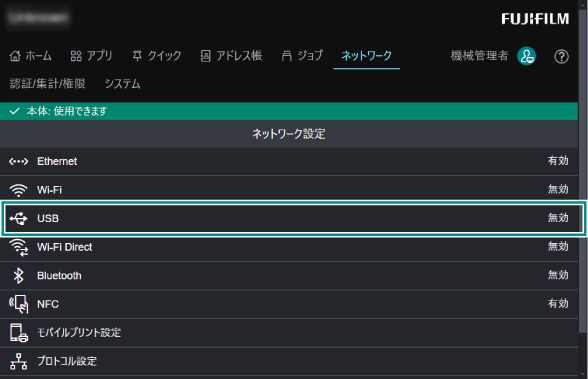Click the NFC 有効 status
This screenshot has height=379, width=588.
(558, 304)
